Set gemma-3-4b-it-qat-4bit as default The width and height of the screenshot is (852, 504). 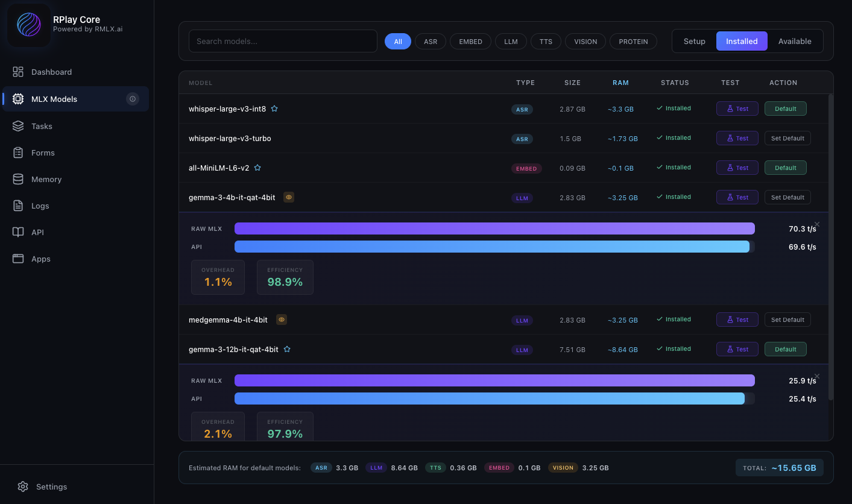(x=787, y=197)
